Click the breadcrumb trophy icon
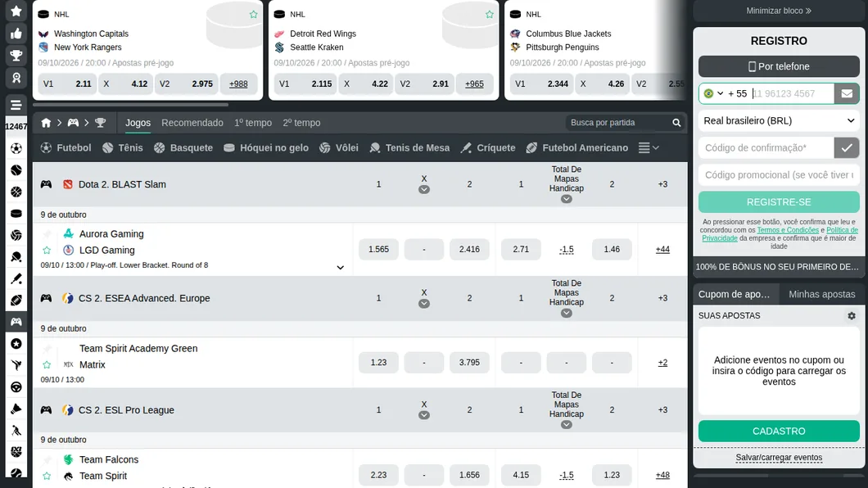 tap(100, 123)
